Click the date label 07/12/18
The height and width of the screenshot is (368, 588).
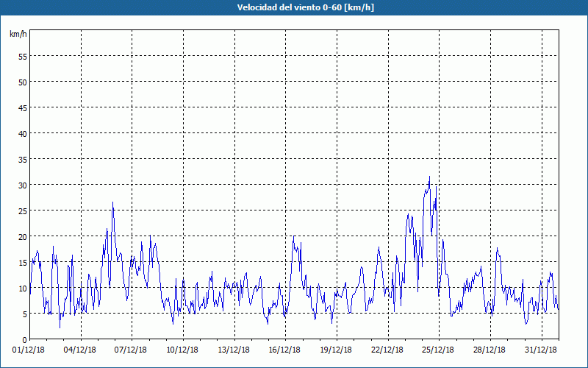point(131,350)
